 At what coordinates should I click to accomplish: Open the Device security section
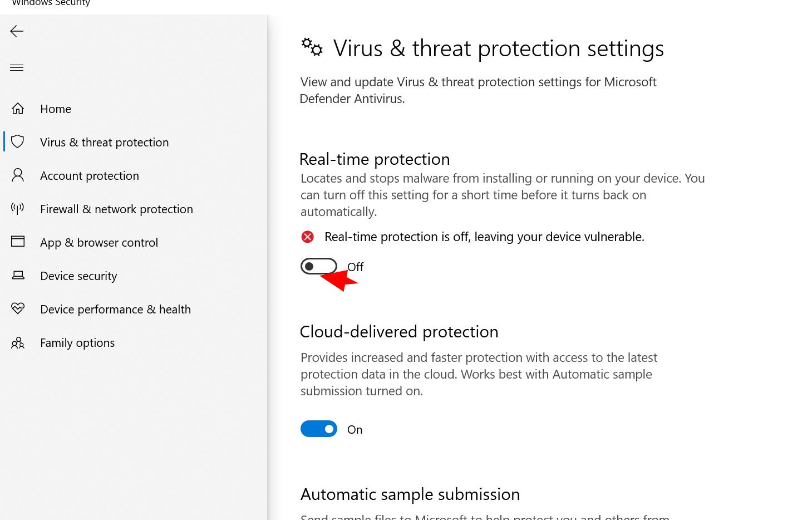pos(78,276)
